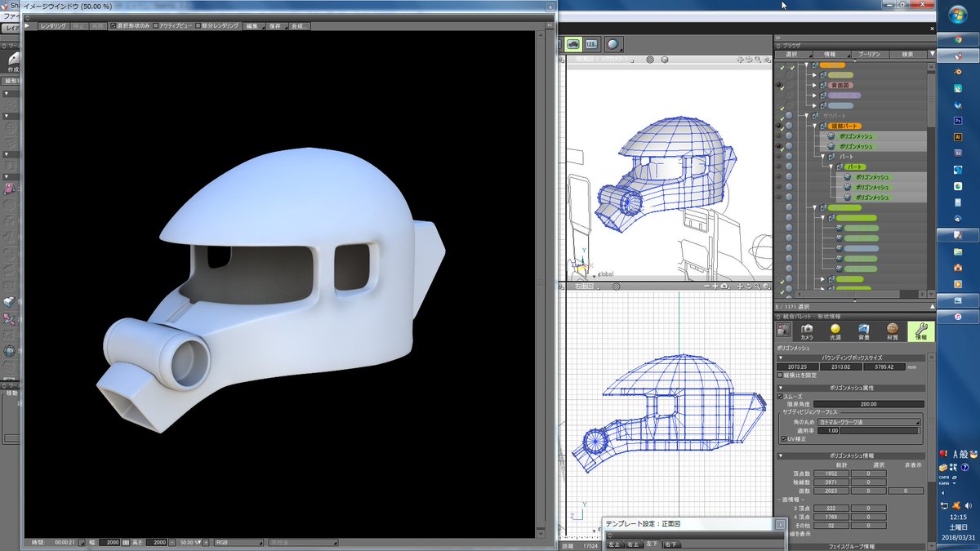Image resolution: width=980 pixels, height=551 pixels.
Task: Click the shape icon left of Camera tab
Action: [x=783, y=330]
